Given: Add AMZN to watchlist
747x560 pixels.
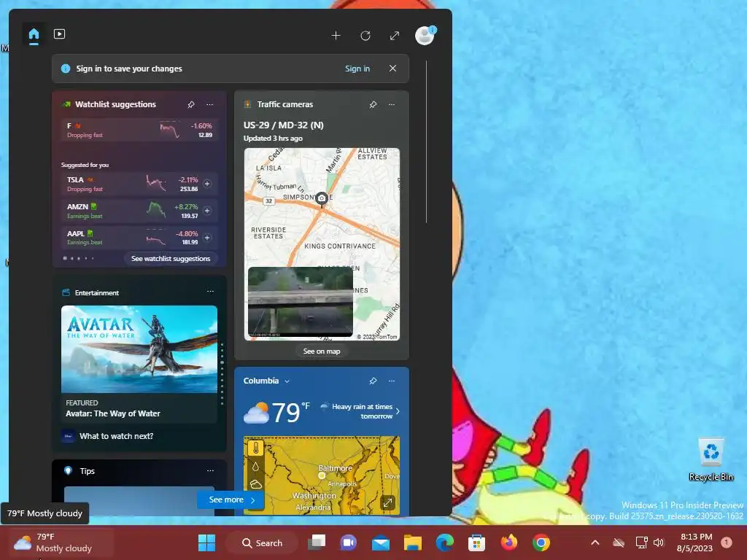Looking at the screenshot, I should click(x=207, y=211).
